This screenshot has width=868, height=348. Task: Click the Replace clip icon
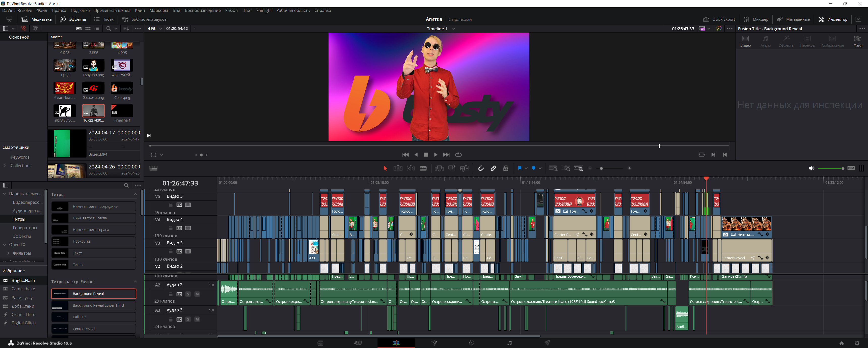(464, 168)
